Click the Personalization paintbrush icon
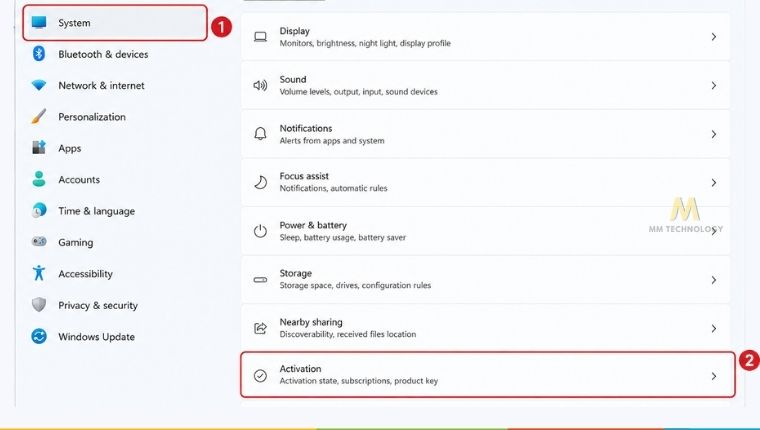This screenshot has height=430, width=760. point(39,116)
